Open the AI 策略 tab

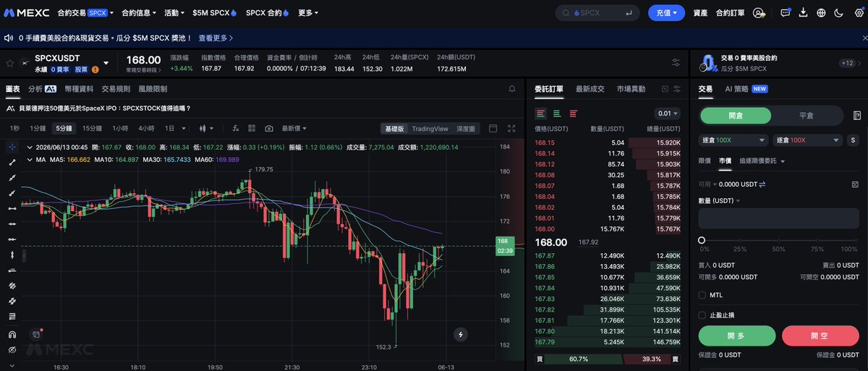point(746,89)
